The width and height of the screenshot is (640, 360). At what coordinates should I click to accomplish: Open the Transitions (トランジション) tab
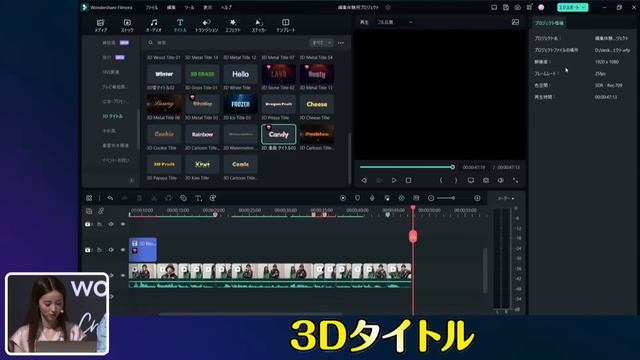pyautogui.click(x=206, y=25)
